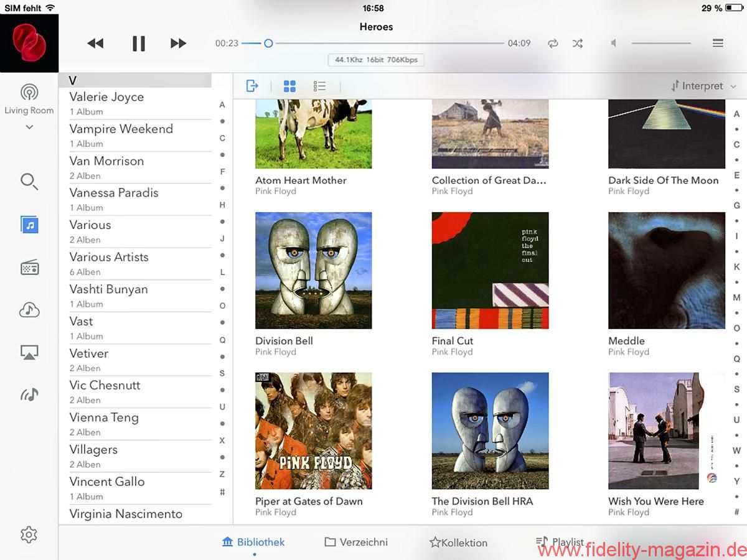Switch to the Verzeichnis tab
The image size is (747, 560).
(356, 542)
